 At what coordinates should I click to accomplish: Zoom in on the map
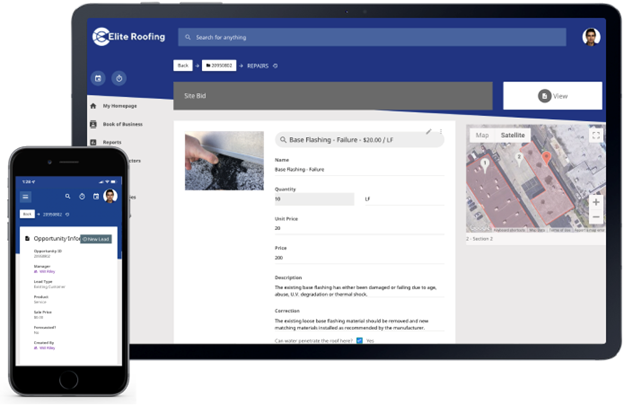click(596, 202)
